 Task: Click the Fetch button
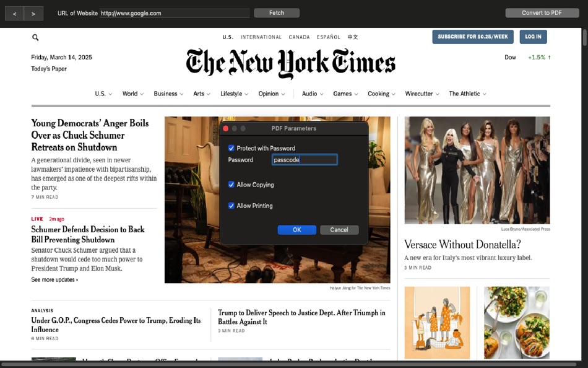[277, 13]
